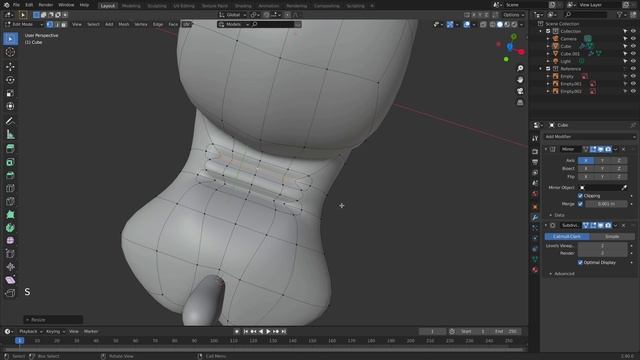
Task: Collapse the Mirror modifier panel
Action: [x=546, y=149]
